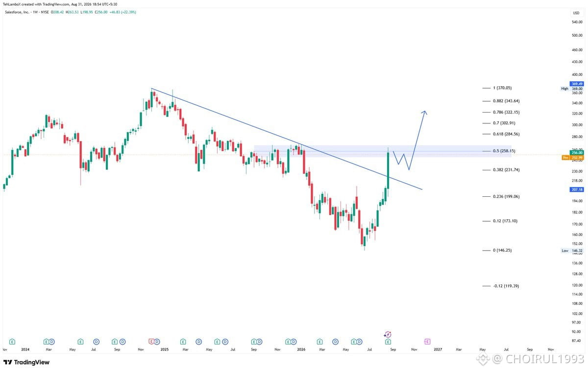Click the earnings marker above Sep 2025
Screen dimensions: 588x371
[x=254, y=342]
